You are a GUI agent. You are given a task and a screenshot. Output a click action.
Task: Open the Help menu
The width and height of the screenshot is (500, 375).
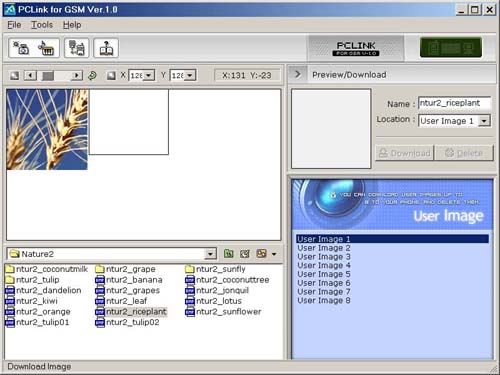(72, 25)
